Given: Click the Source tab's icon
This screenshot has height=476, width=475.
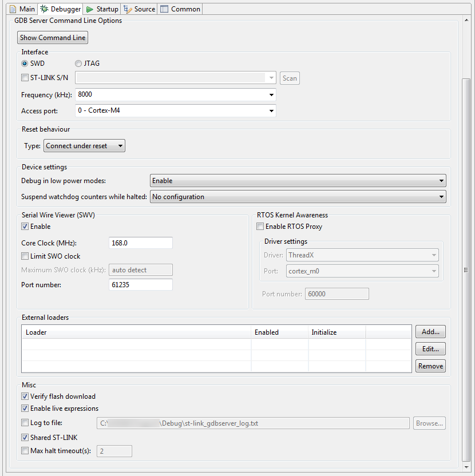Looking at the screenshot, I should 127,9.
